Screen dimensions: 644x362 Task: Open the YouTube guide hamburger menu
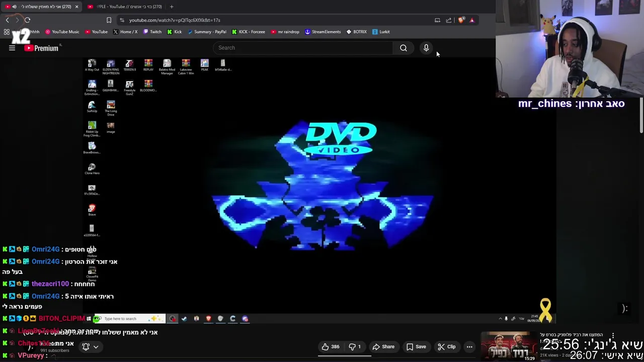point(12,48)
